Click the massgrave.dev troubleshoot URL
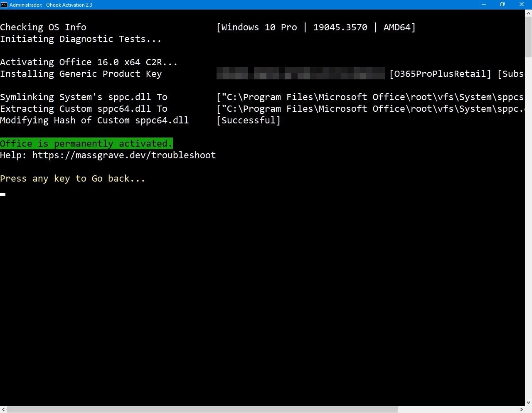Viewport: 532px width, 413px height. [124, 155]
